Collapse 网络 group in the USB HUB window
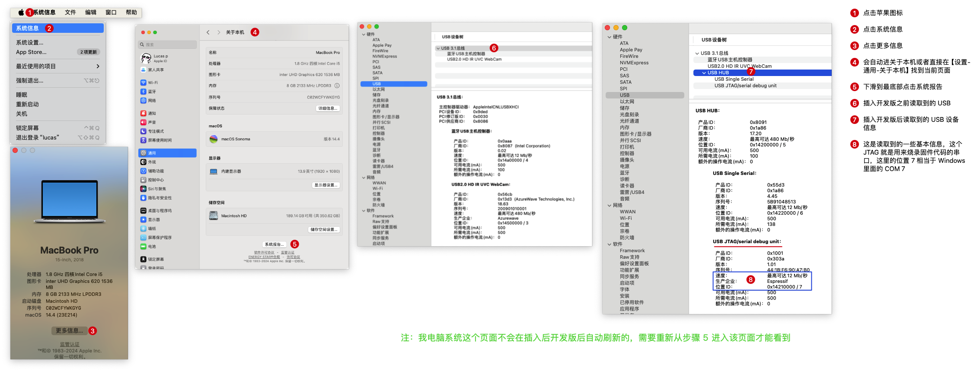Viewport: 980px width, 371px height. 610,206
